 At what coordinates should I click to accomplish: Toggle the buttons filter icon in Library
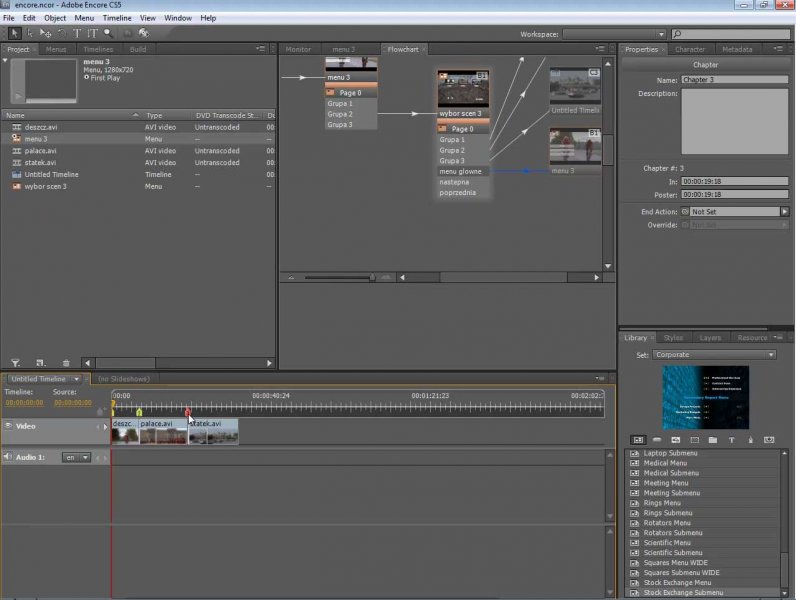tap(657, 440)
